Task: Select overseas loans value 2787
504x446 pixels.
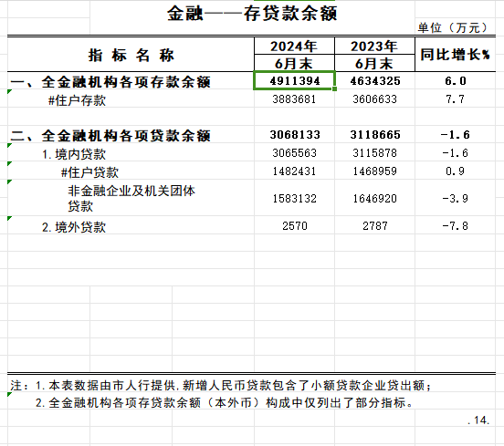Action: pyautogui.click(x=374, y=225)
